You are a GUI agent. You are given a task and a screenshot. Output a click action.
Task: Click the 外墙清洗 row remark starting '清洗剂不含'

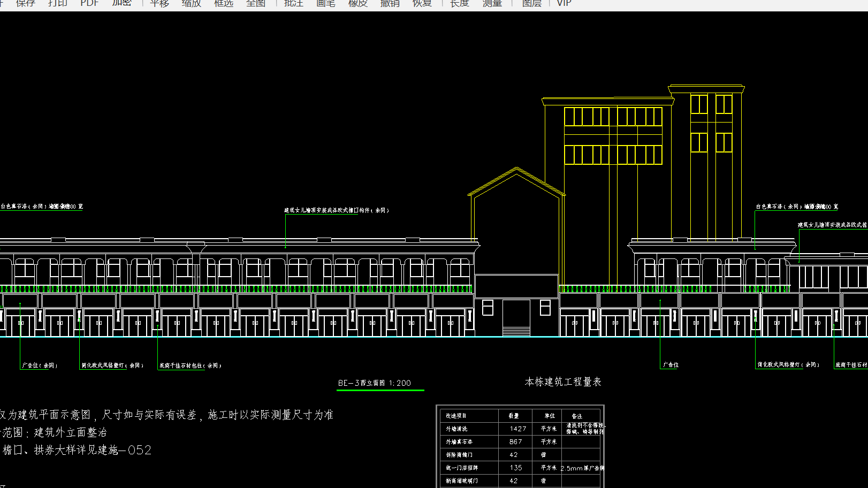point(586,429)
